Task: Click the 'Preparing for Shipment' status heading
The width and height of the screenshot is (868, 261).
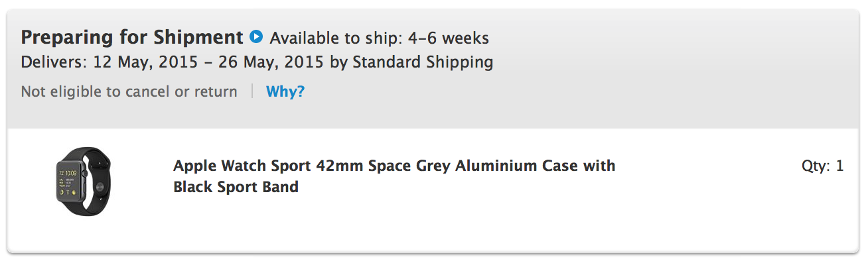Action: [132, 37]
